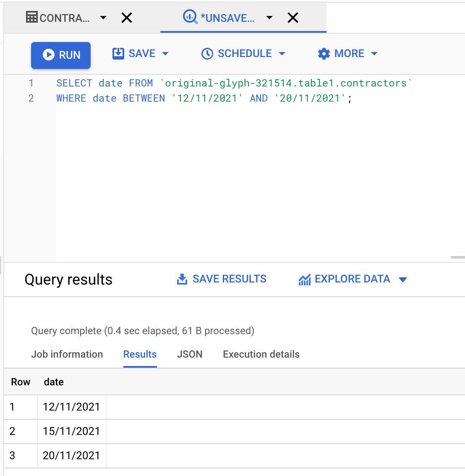Viewport: 465px width, 476px height.
Task: Click the play icon inside the RUN button
Action: pyautogui.click(x=49, y=55)
